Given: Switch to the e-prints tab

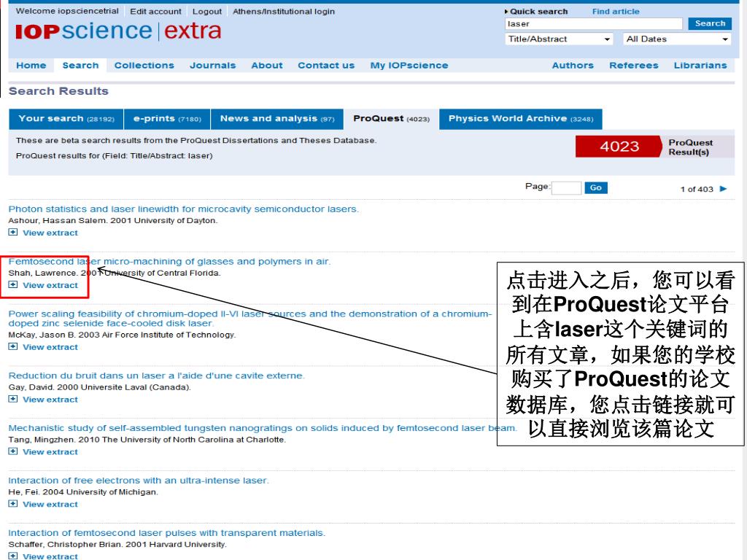Looking at the screenshot, I should pyautogui.click(x=167, y=119).
